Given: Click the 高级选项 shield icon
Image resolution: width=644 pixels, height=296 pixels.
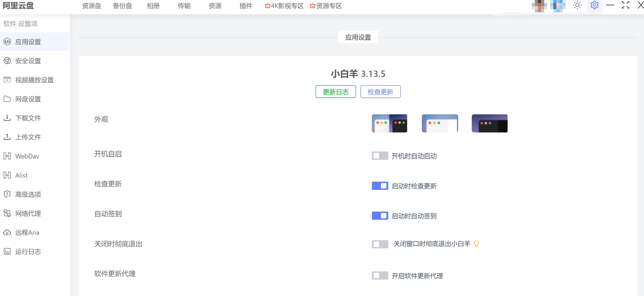Looking at the screenshot, I should pyautogui.click(x=7, y=194).
